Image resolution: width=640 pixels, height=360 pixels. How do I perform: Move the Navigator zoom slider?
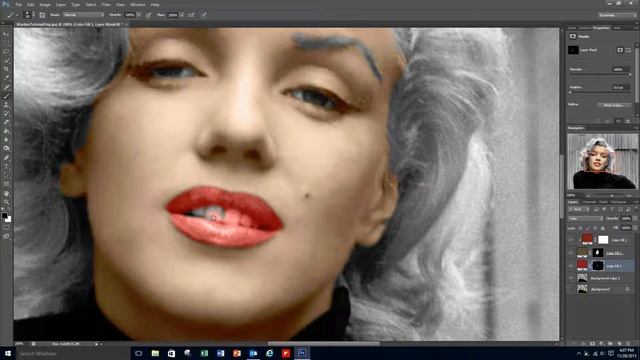point(611,196)
